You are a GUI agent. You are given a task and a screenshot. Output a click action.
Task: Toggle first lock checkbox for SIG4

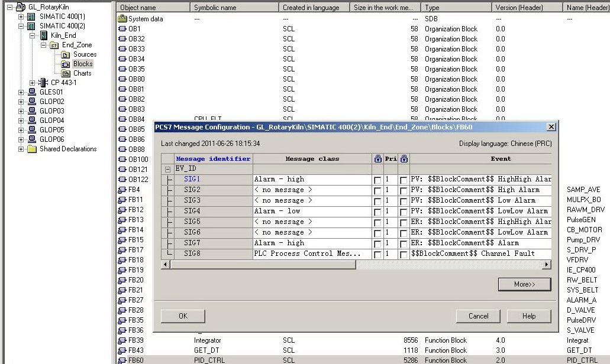(x=377, y=212)
